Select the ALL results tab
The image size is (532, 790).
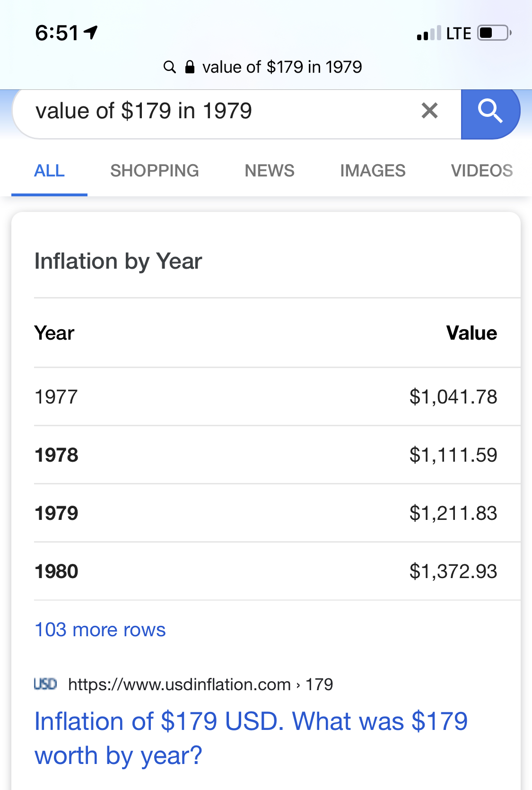pos(49,171)
